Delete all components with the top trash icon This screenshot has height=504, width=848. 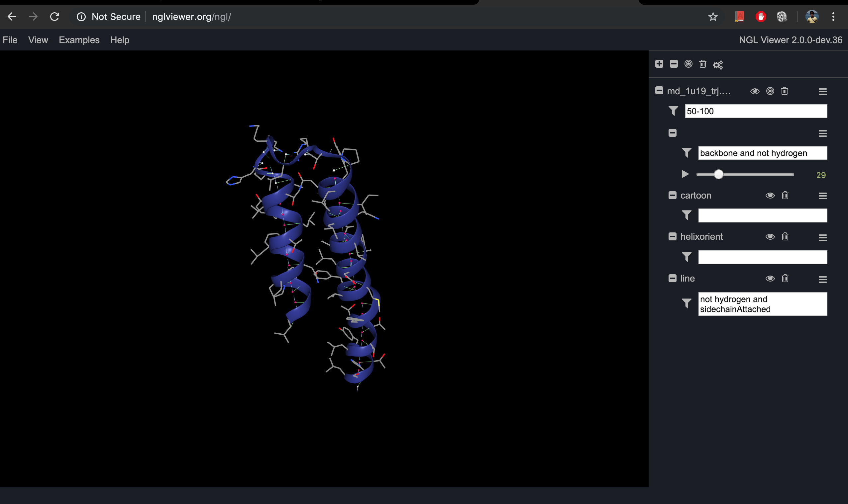702,64
